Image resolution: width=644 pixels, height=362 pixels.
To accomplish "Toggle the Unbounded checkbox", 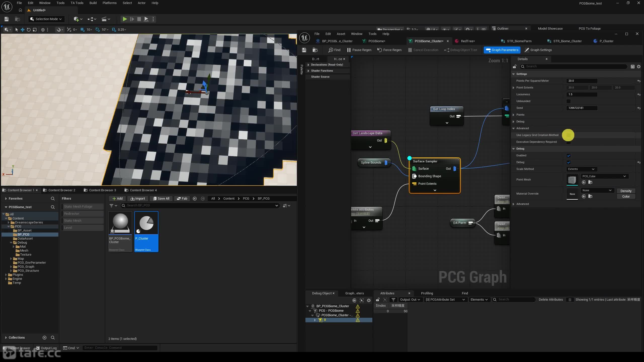I will pos(568,101).
